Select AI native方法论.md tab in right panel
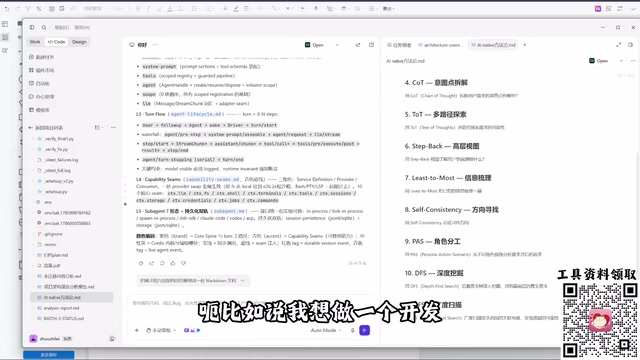Viewport: 640px width, 360px height. pyautogui.click(x=493, y=45)
